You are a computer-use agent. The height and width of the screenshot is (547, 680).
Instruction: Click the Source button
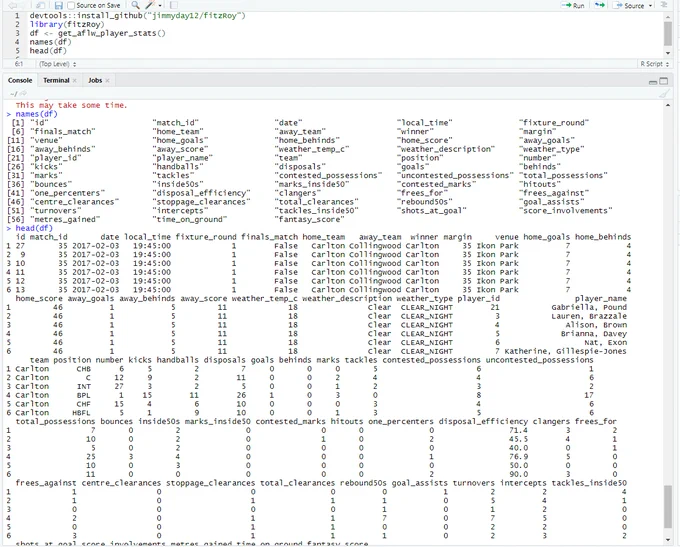click(629, 5)
